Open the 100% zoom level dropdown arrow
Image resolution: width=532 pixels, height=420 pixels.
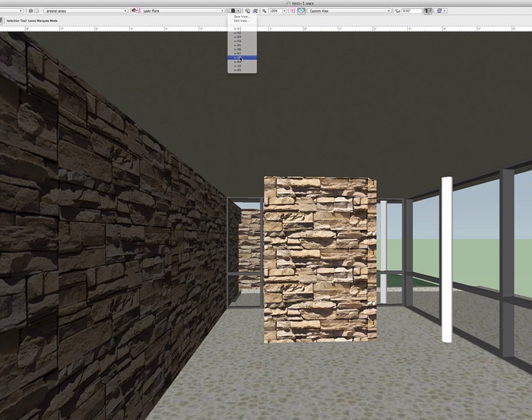285,11
